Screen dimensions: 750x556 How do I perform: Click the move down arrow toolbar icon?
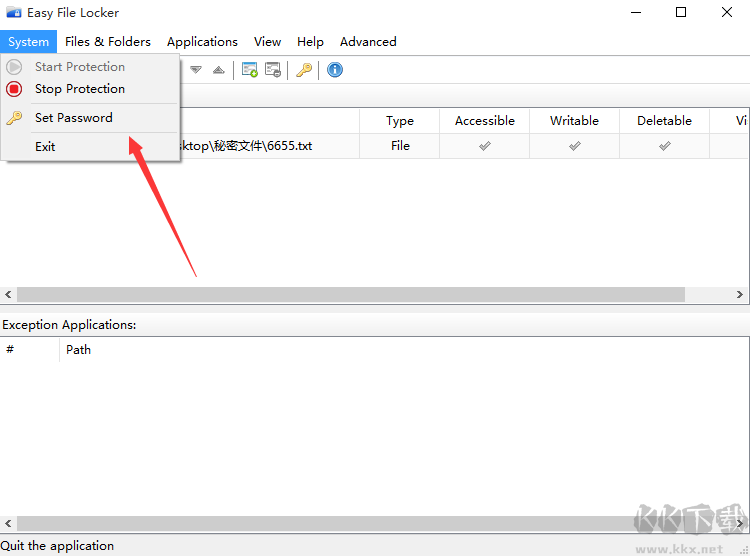pos(196,70)
